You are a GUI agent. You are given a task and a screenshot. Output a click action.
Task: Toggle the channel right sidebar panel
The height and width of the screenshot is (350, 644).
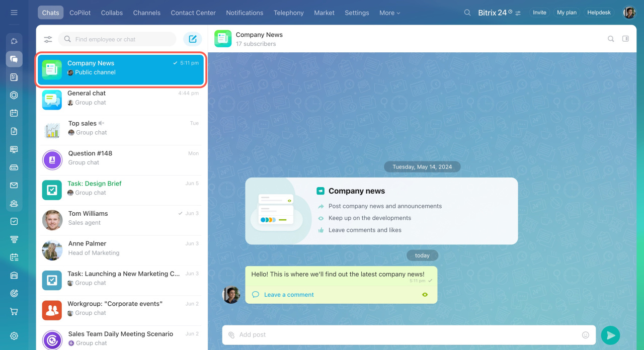coord(625,39)
